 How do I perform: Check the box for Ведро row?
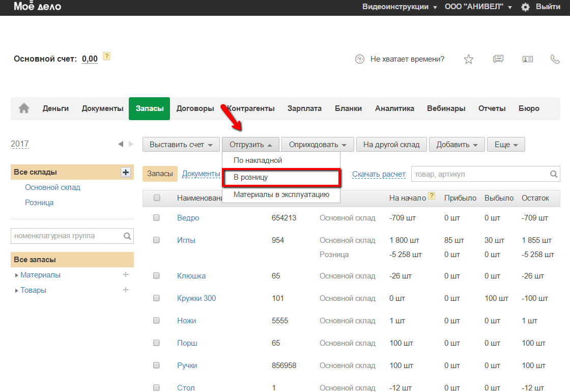[157, 218]
